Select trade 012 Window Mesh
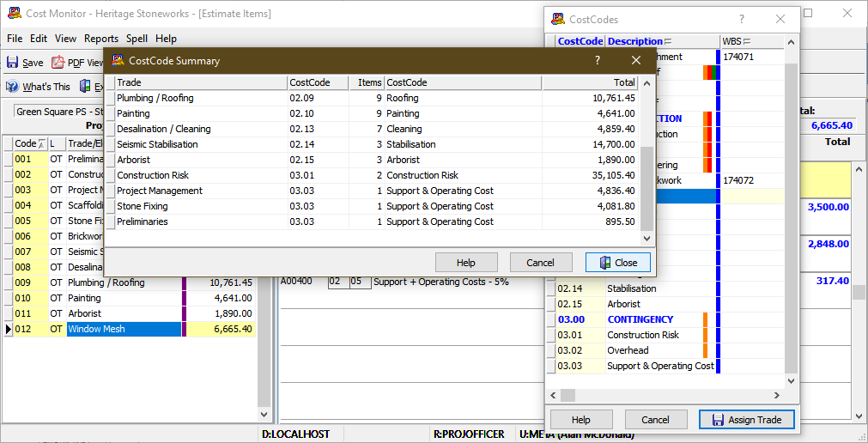Screen dimensions: 868x443 click(131, 329)
